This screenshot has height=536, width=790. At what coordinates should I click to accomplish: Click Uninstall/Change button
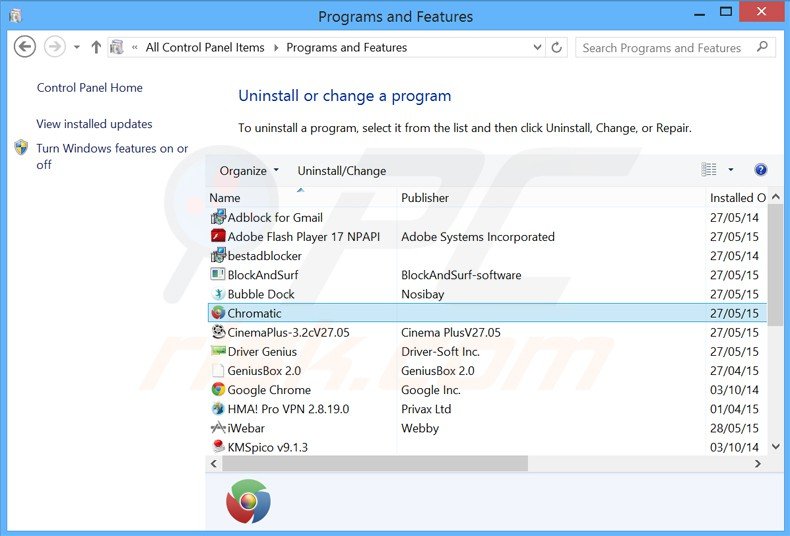pos(342,171)
